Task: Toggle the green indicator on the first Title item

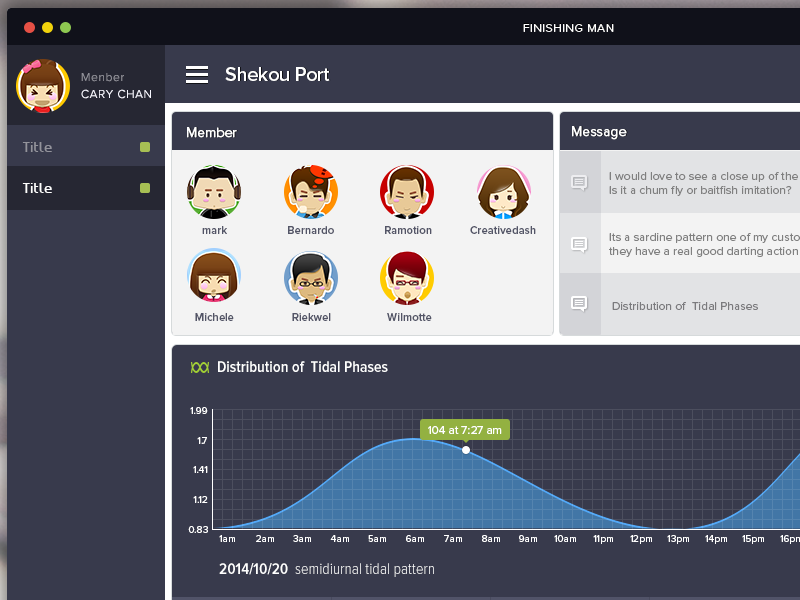Action: (x=145, y=147)
